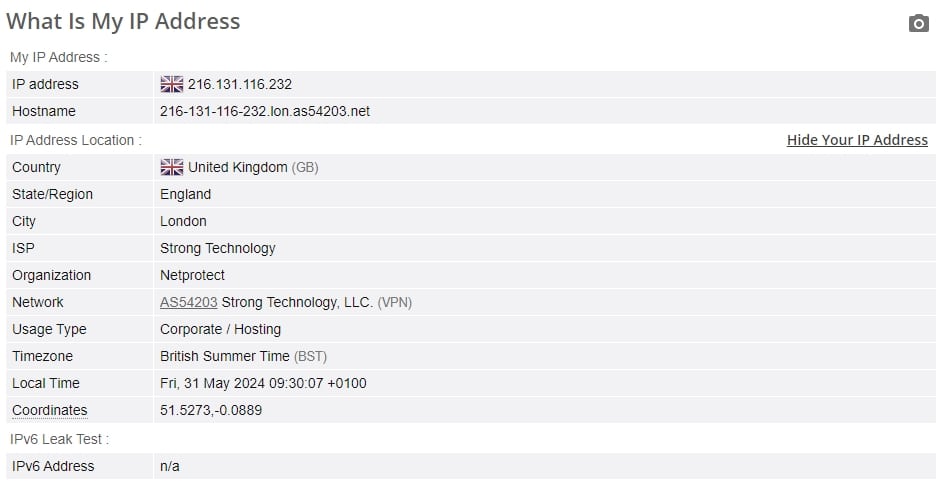The image size is (944, 486).
Task: Click the British Summer Time timezone value
Action: click(225, 357)
